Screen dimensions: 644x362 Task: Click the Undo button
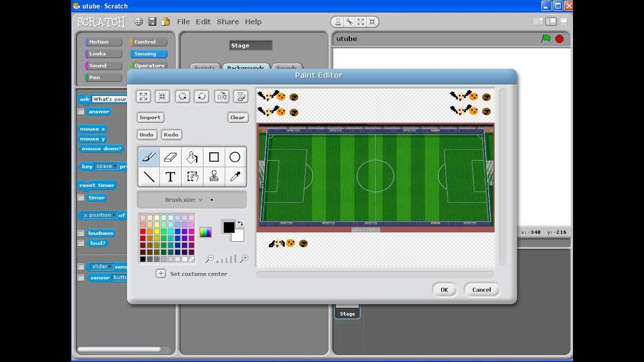146,135
